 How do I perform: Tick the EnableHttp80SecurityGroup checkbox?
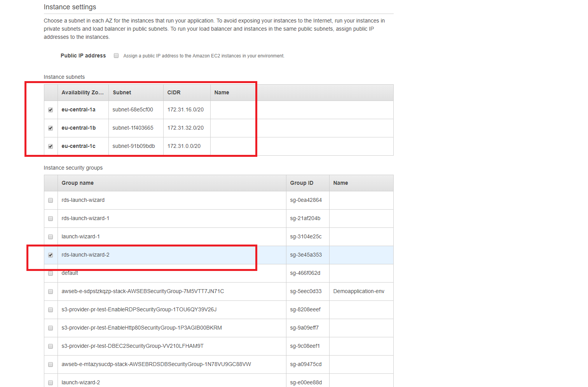(x=51, y=328)
